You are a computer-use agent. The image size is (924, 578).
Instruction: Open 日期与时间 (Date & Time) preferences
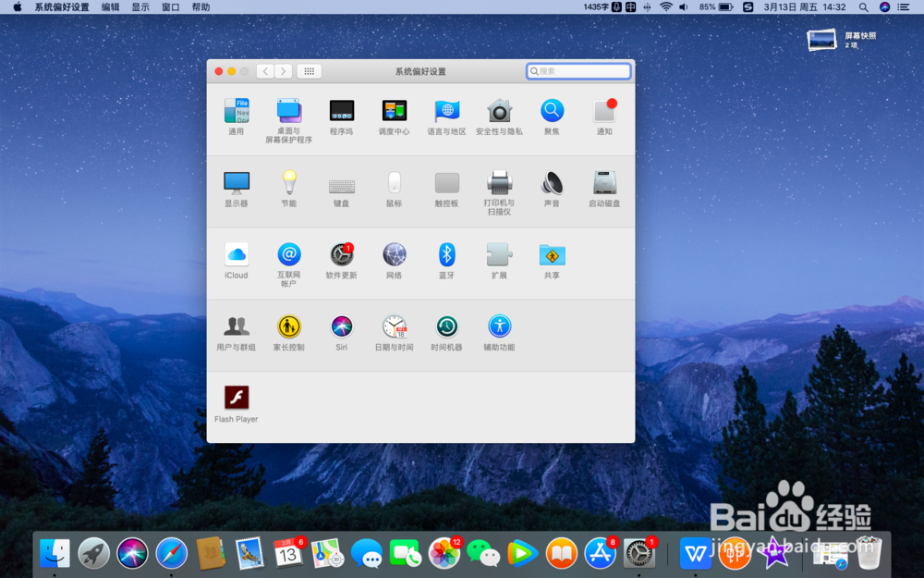pos(394,333)
